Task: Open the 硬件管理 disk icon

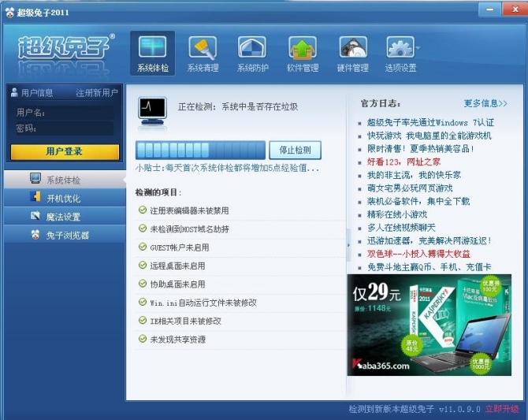Action: (x=352, y=49)
